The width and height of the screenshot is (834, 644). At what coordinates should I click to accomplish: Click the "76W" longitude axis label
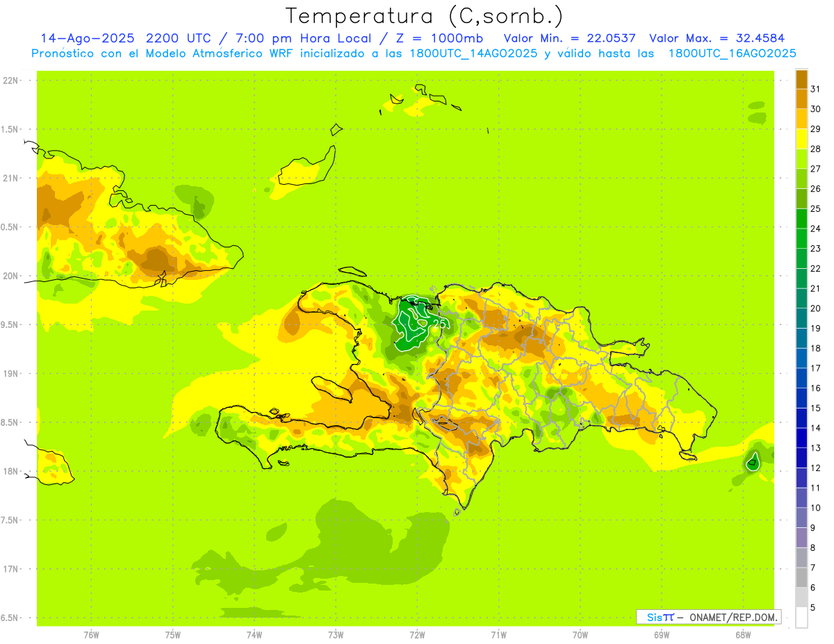pos(91,635)
